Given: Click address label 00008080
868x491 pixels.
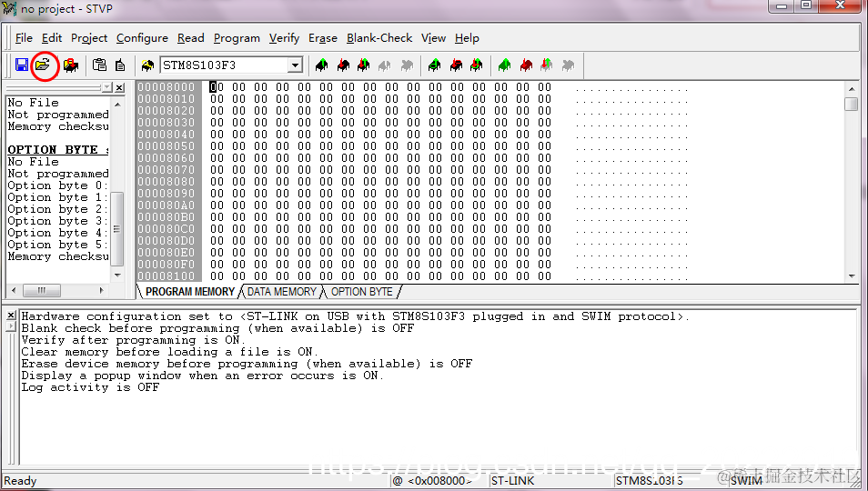Looking at the screenshot, I should click(x=167, y=181).
